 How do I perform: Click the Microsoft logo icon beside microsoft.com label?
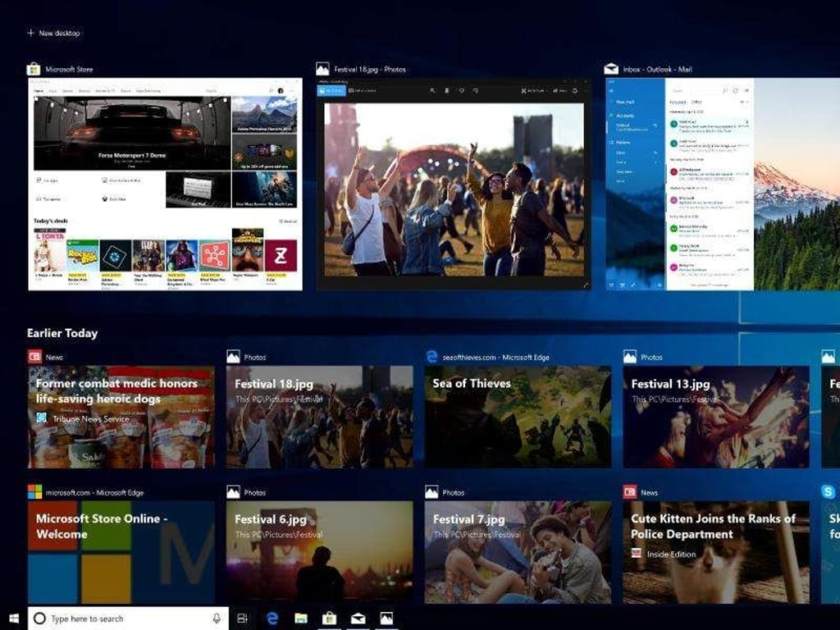pos(34,492)
